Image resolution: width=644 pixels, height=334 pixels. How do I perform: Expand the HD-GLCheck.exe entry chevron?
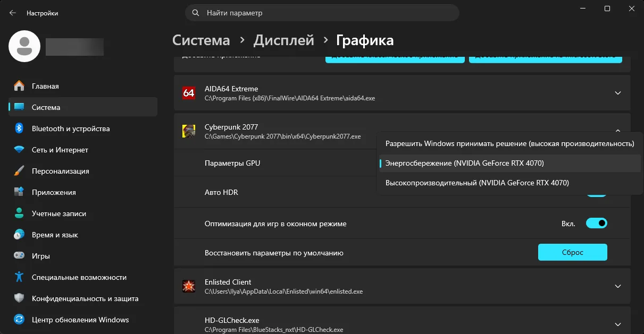click(618, 324)
